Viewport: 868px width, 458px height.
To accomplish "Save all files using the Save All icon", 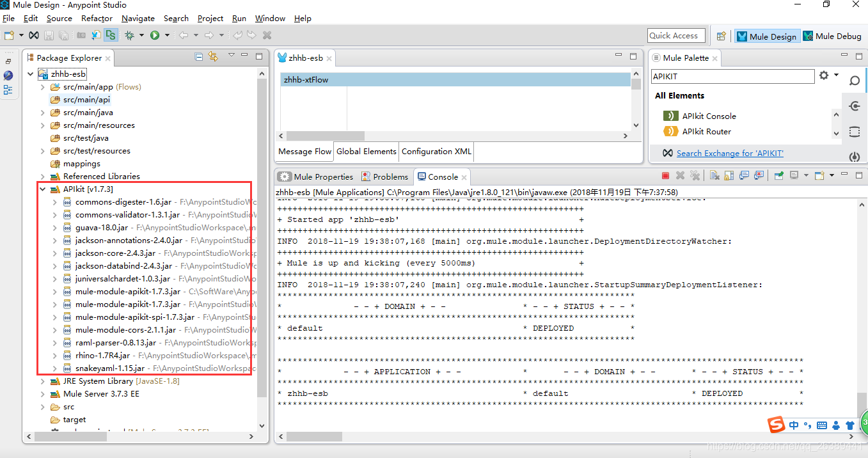I will tap(63, 35).
